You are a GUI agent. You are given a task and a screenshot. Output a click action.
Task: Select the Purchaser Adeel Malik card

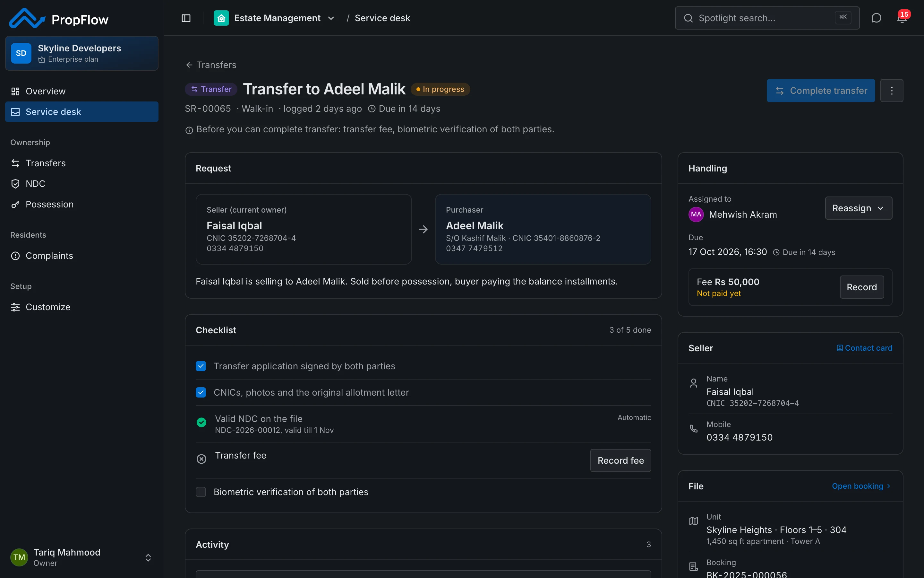pyautogui.click(x=543, y=229)
